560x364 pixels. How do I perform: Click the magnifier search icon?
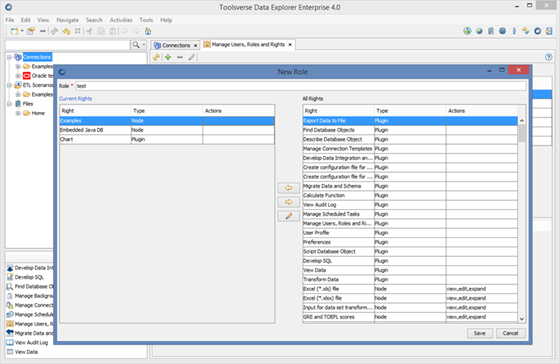(x=136, y=45)
